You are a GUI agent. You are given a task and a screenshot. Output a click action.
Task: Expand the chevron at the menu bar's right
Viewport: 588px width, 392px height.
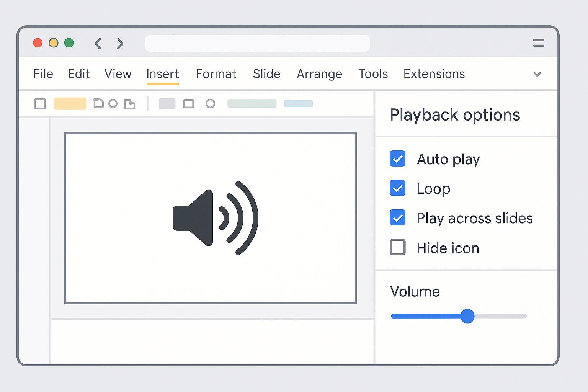[537, 74]
